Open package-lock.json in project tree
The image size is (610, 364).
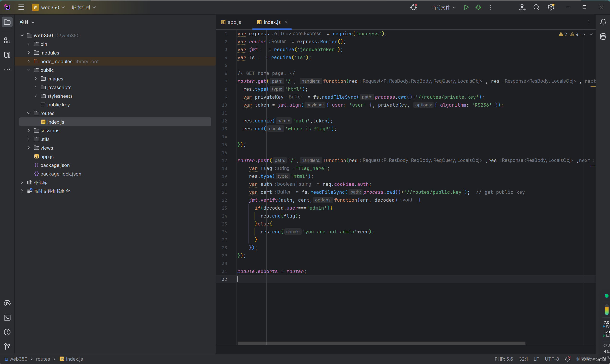click(58, 174)
